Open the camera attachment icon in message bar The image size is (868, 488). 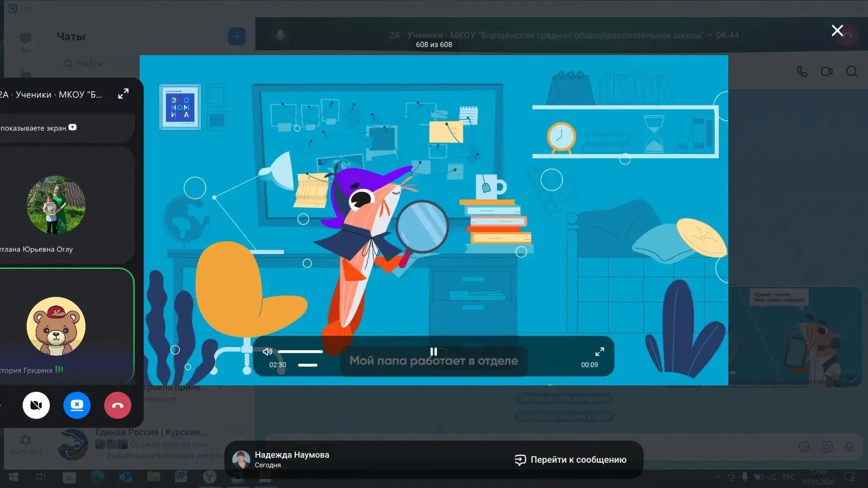click(827, 447)
